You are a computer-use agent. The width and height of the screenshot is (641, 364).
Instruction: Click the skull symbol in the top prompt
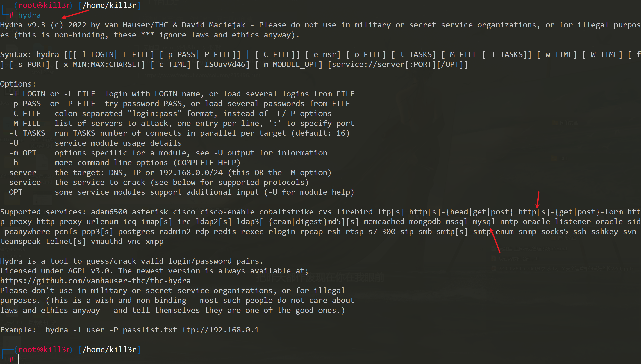pyautogui.click(x=40, y=5)
